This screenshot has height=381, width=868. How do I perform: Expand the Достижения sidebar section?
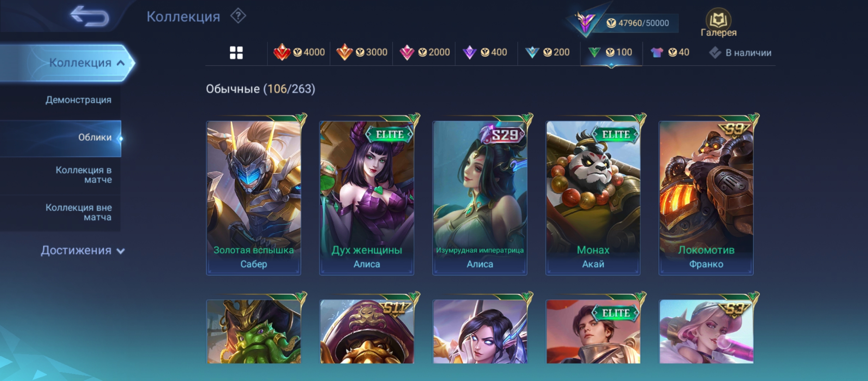tap(83, 250)
